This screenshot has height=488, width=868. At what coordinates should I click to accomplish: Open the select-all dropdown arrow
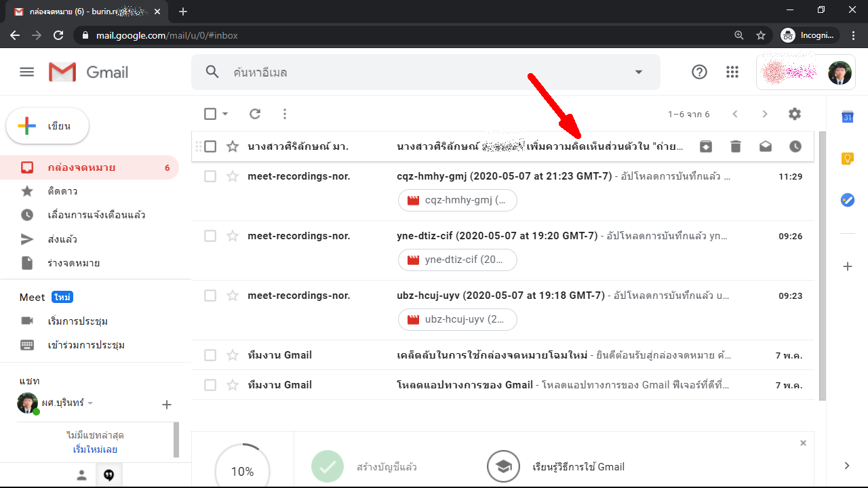pos(225,114)
